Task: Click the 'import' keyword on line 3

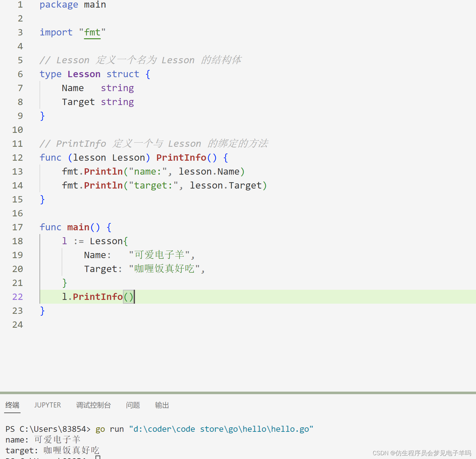Action: (x=56, y=32)
